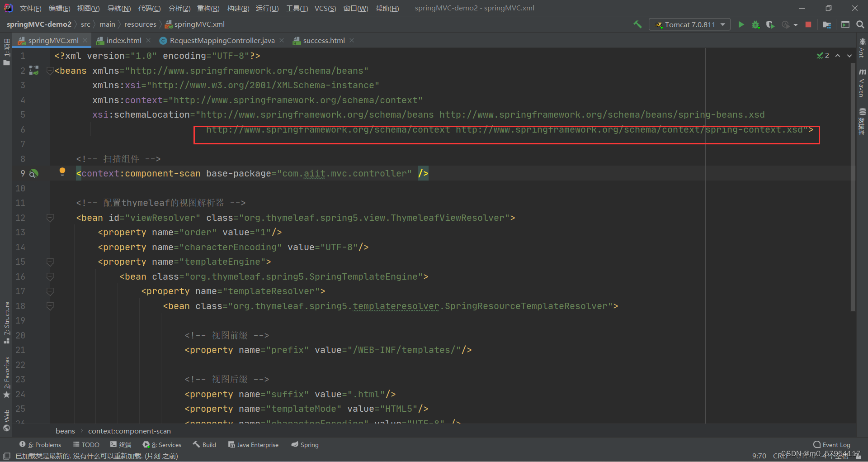Click the IntelliJ IDEA logo icon
The image size is (868, 462).
click(x=8, y=8)
